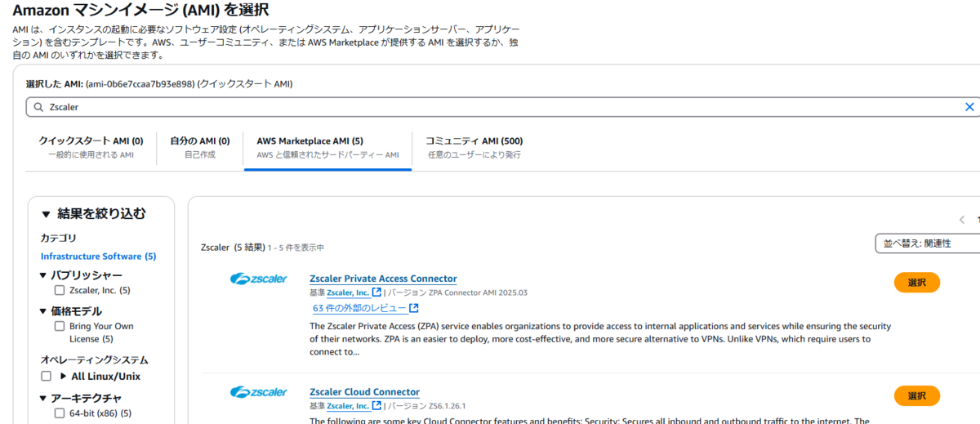The height and width of the screenshot is (424, 980).
Task: Check the 64-bit (x86) architecture checkbox
Action: coord(59,413)
